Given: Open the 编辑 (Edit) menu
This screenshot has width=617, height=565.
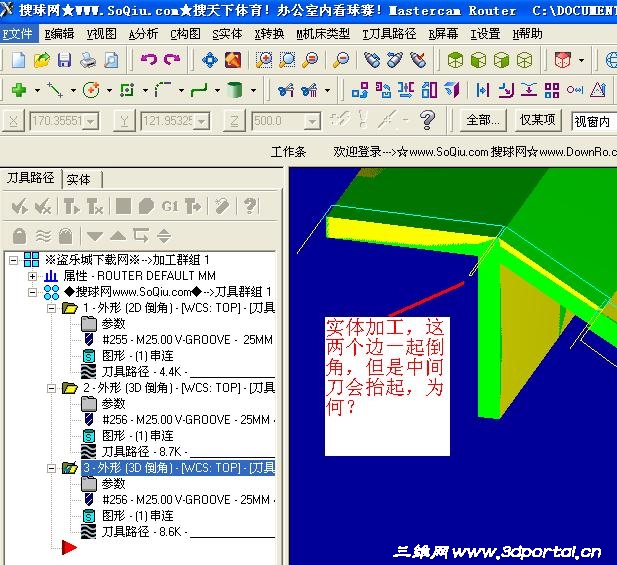Looking at the screenshot, I should [x=59, y=34].
